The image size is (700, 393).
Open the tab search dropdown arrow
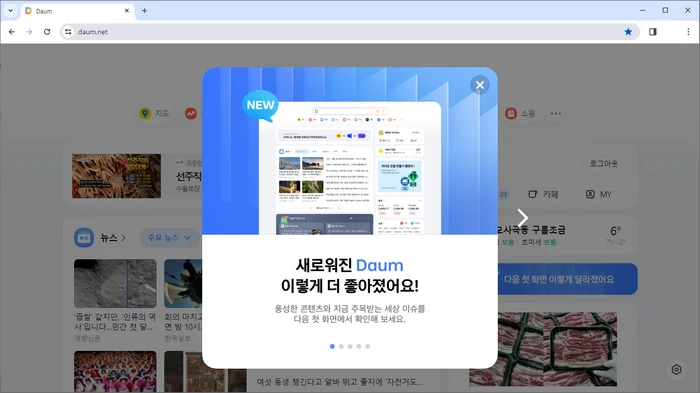(x=10, y=11)
